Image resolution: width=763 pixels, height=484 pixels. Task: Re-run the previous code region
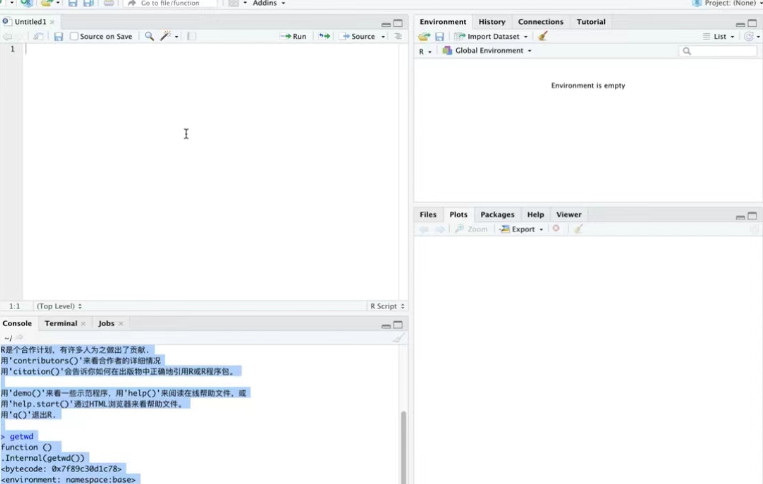pyautogui.click(x=324, y=36)
